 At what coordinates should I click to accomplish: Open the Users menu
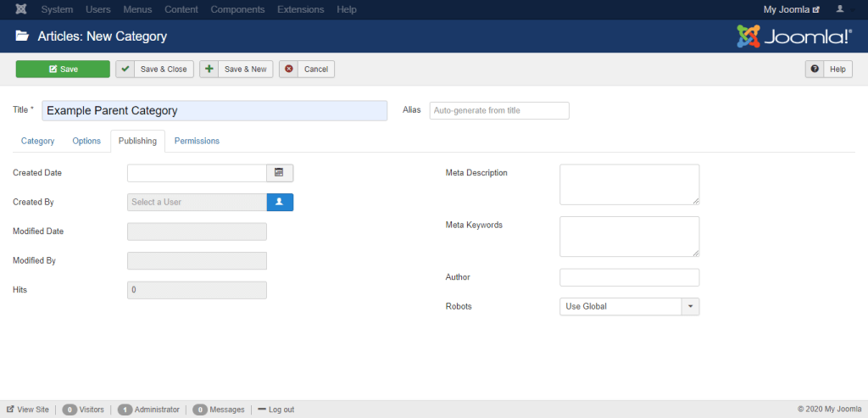coord(98,9)
